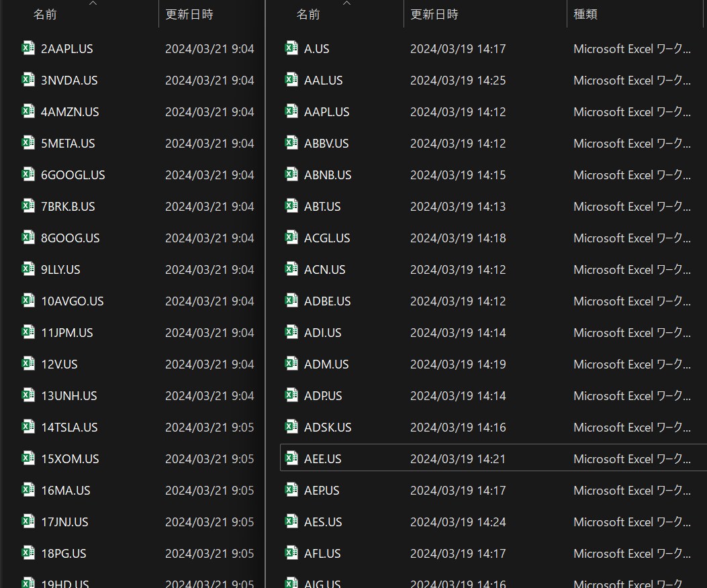Viewport: 707px width, 588px height.
Task: Select the Excel icon of ADI.US
Action: [291, 332]
